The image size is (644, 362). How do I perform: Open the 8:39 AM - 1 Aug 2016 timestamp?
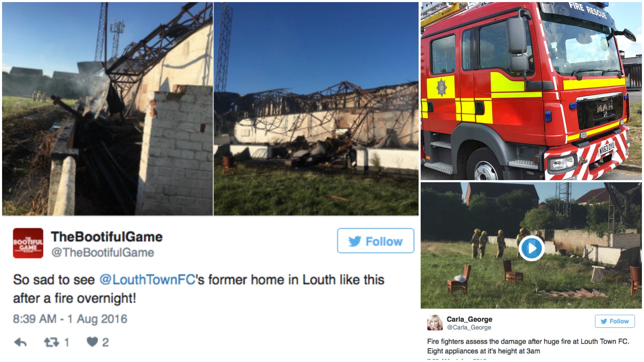pyautogui.click(x=70, y=319)
